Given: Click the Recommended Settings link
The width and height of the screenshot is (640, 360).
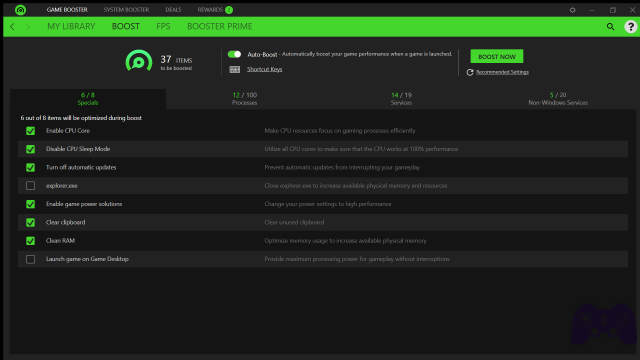Looking at the screenshot, I should 502,72.
